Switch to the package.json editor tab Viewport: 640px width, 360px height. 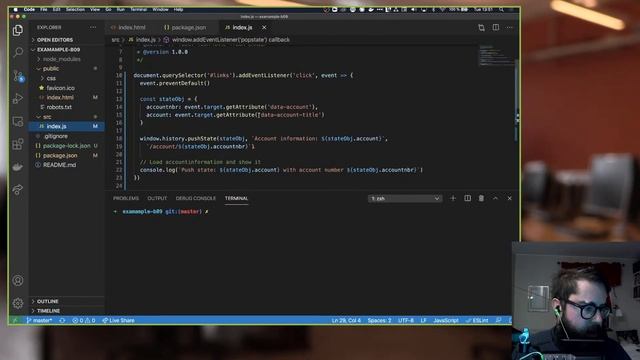[x=188, y=27]
